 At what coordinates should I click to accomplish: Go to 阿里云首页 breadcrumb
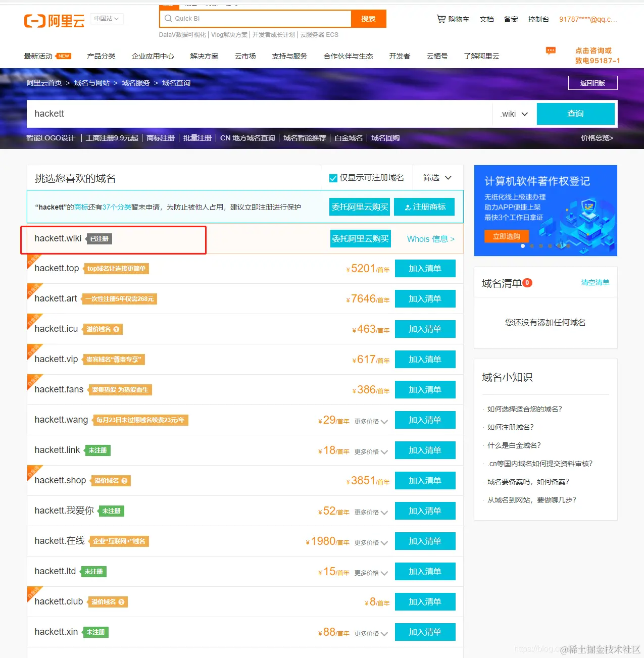tap(44, 83)
